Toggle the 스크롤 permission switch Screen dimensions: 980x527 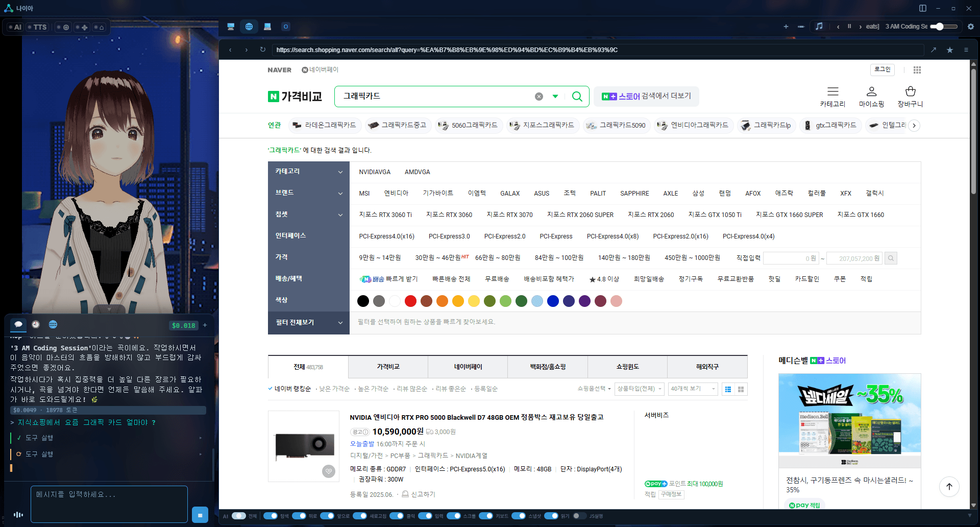point(454,516)
